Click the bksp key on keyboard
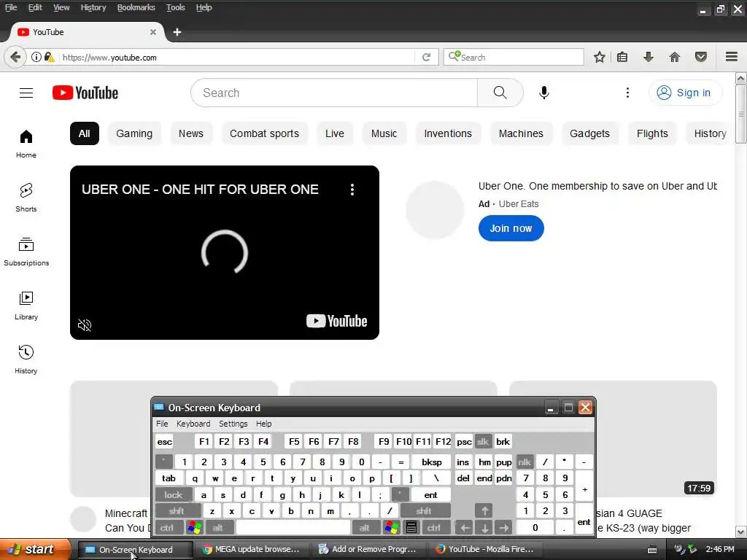The width and height of the screenshot is (747, 560). [432, 462]
